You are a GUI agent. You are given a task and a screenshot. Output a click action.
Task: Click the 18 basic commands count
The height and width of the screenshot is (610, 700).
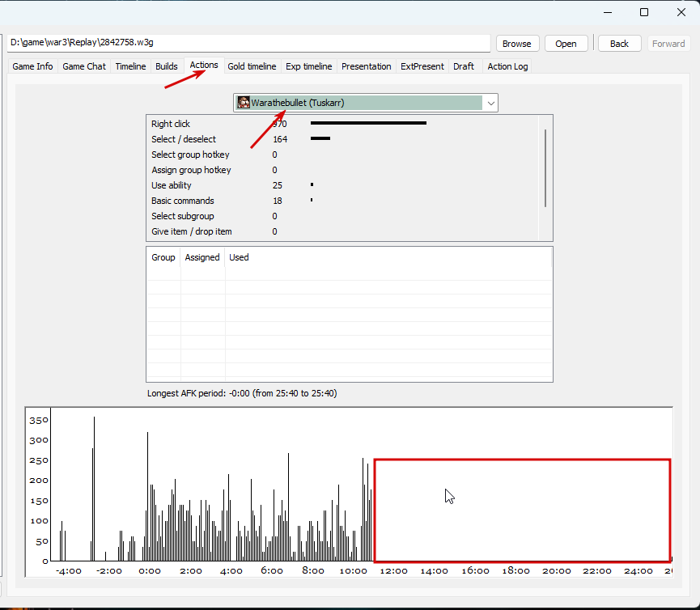[x=278, y=201]
